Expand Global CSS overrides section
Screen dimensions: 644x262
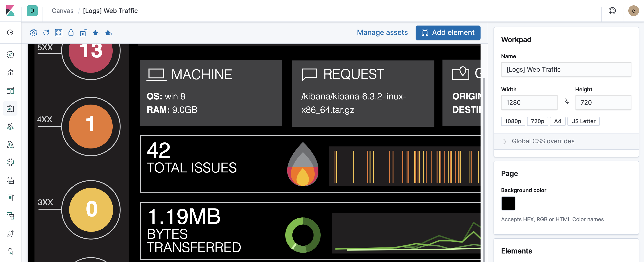point(543,141)
